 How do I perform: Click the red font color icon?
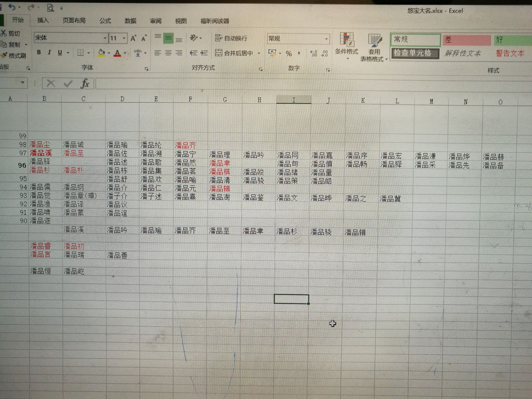[x=117, y=53]
